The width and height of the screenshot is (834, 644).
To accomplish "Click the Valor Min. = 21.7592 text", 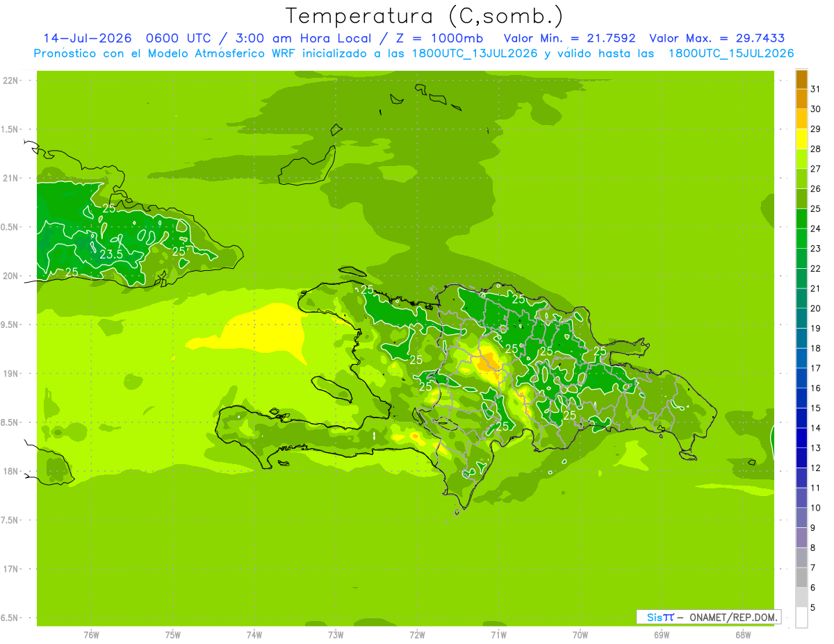I will click(569, 38).
